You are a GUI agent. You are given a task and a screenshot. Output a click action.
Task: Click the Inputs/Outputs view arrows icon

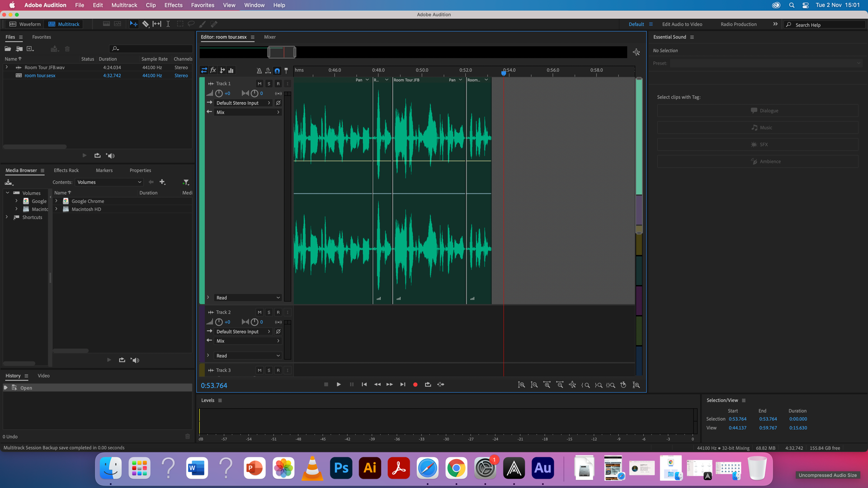204,70
